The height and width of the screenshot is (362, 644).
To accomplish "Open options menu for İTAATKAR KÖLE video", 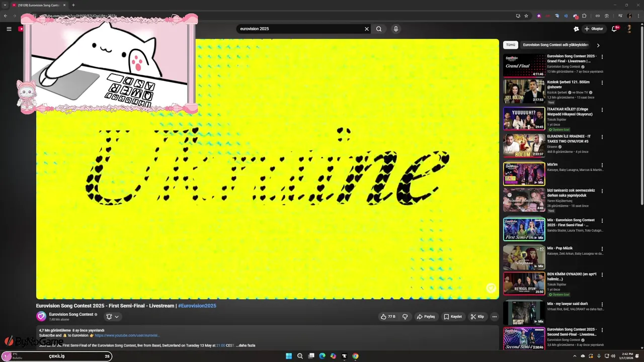I will pos(602,110).
